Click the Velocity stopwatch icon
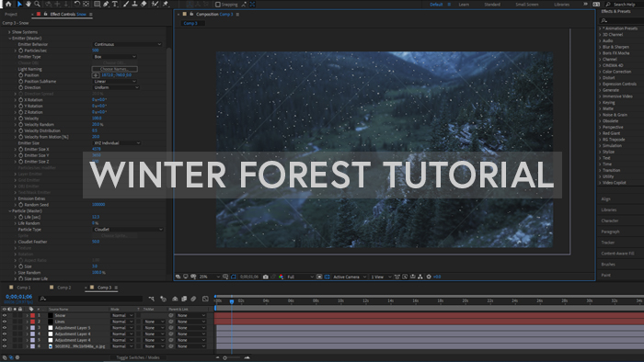The height and width of the screenshot is (362, 644). [x=20, y=119]
